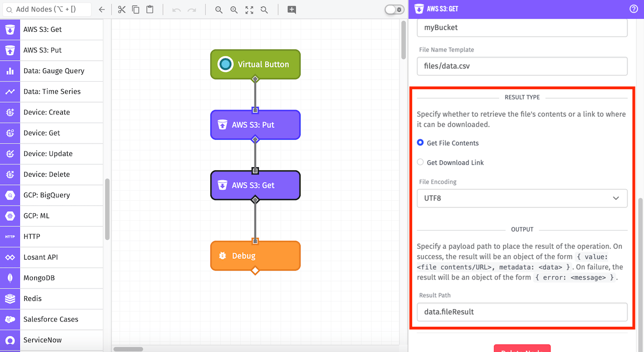Click the undo arrow icon
Viewport: 644px width, 352px height.
point(177,10)
